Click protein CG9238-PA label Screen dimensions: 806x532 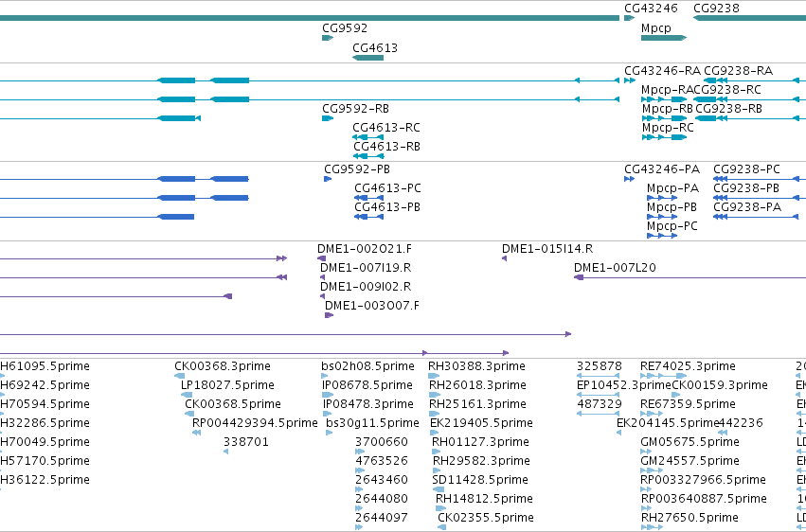747,207
